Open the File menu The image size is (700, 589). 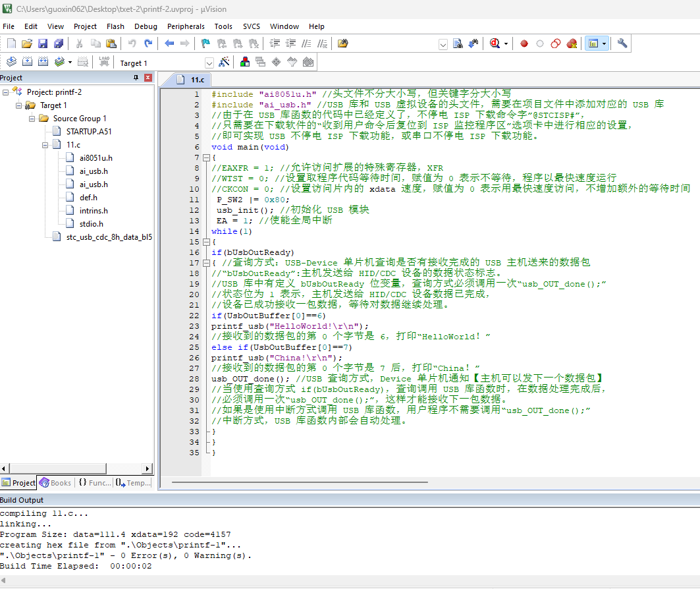pos(9,26)
